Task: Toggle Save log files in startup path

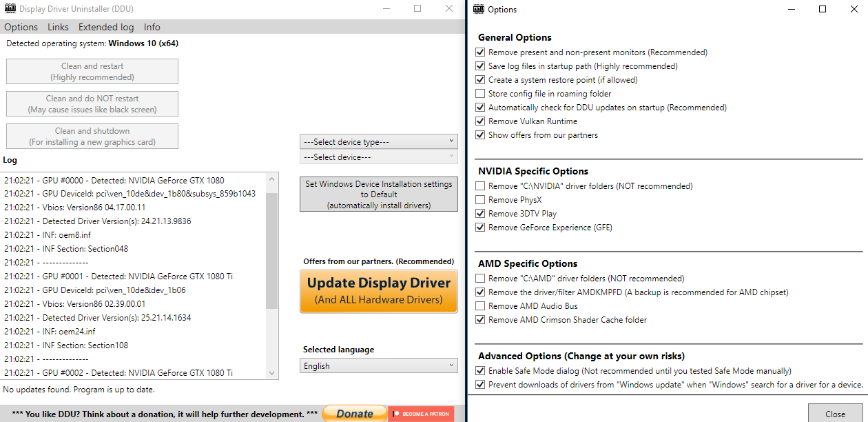Action: (480, 66)
